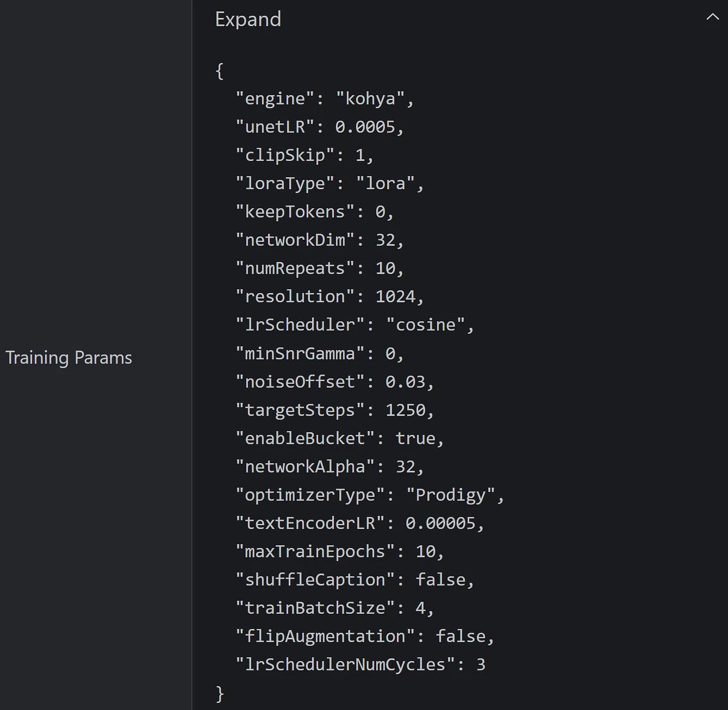Click the Training Params label
The image size is (728, 710).
click(x=69, y=358)
